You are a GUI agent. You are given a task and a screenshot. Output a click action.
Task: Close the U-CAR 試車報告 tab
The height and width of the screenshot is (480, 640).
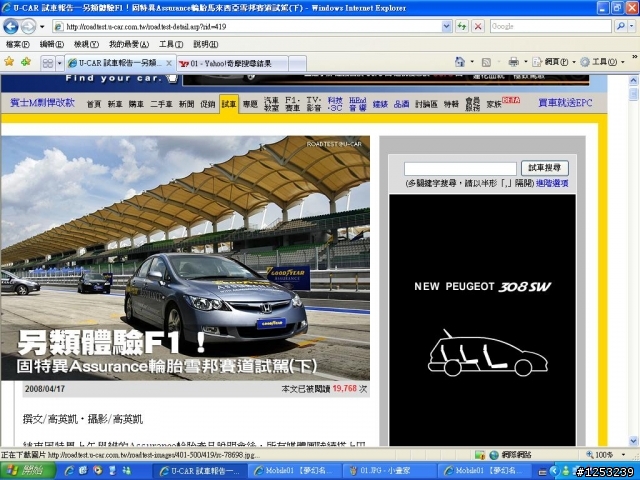(169, 63)
